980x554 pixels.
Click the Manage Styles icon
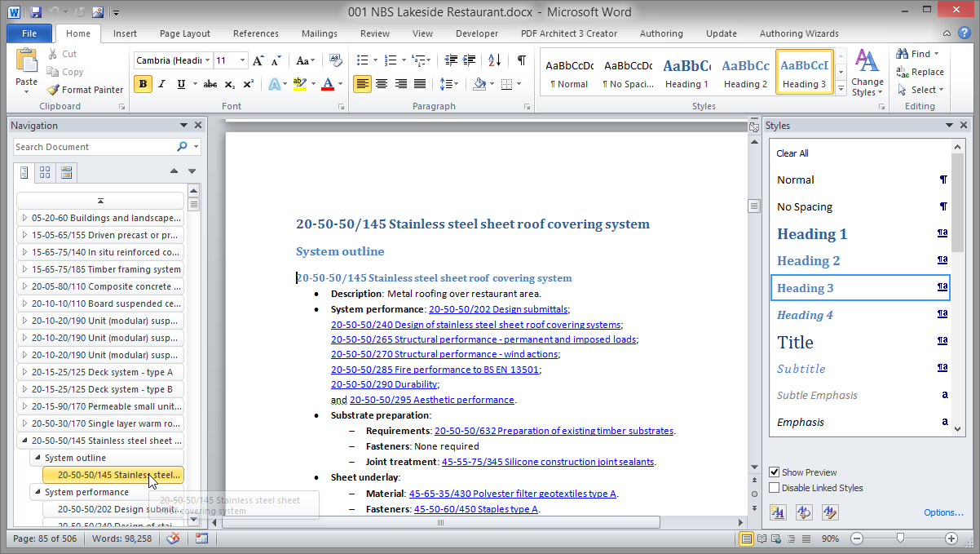(829, 512)
